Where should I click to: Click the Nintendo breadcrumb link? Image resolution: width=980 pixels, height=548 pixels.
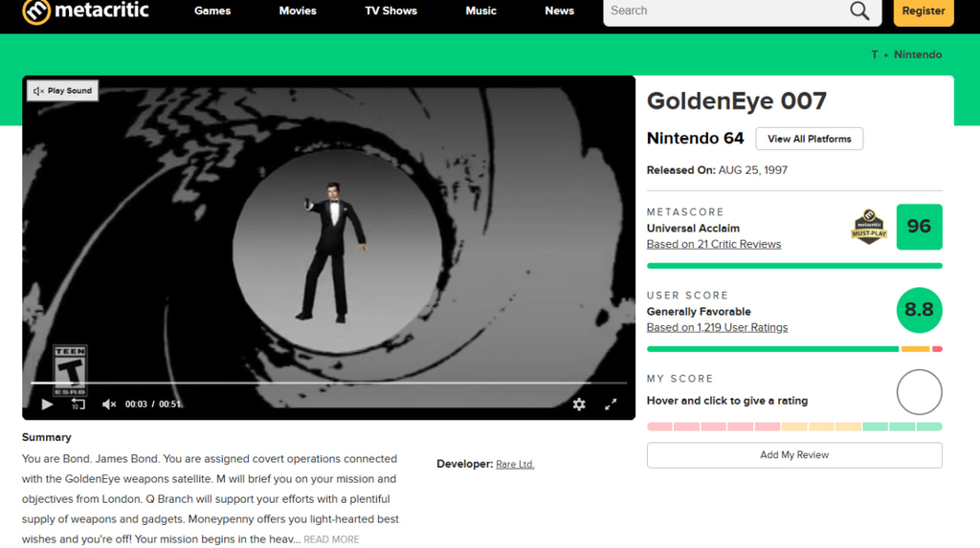918,55
